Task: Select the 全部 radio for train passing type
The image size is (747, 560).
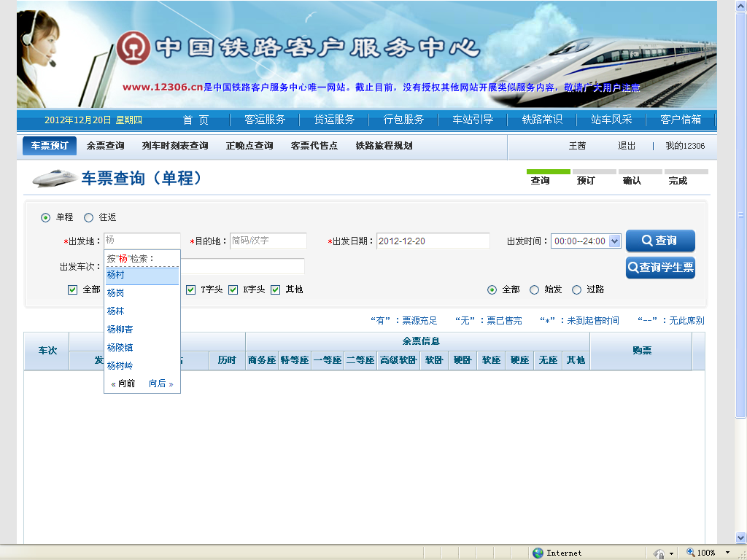Action: pyautogui.click(x=492, y=289)
